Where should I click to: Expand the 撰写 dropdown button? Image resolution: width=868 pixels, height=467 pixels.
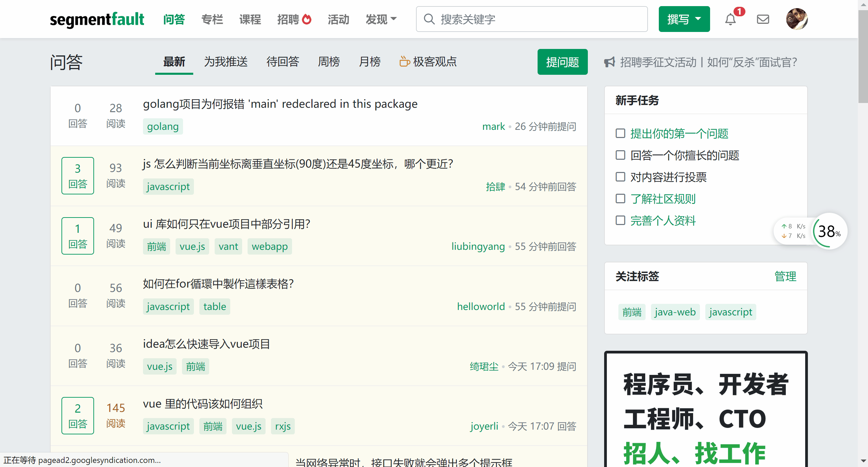pyautogui.click(x=684, y=19)
